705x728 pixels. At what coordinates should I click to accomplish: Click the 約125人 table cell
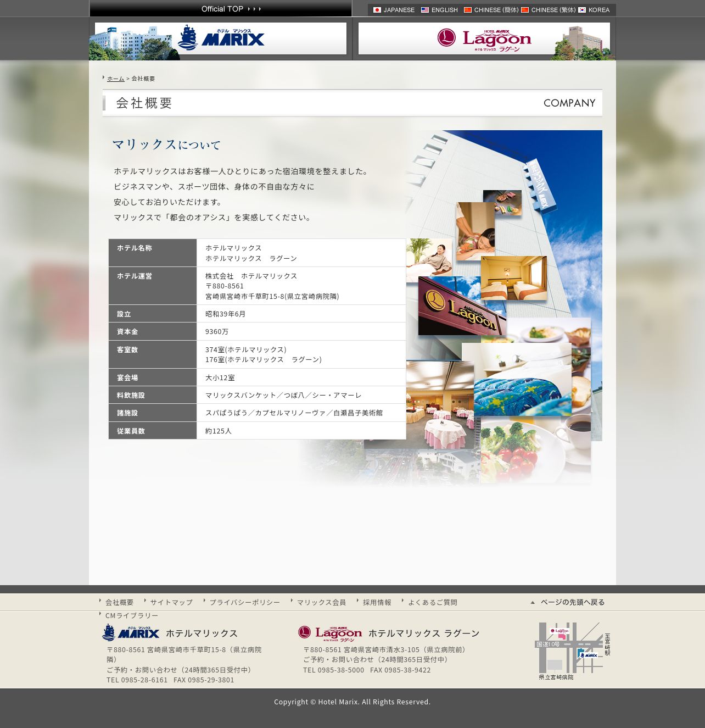301,431
